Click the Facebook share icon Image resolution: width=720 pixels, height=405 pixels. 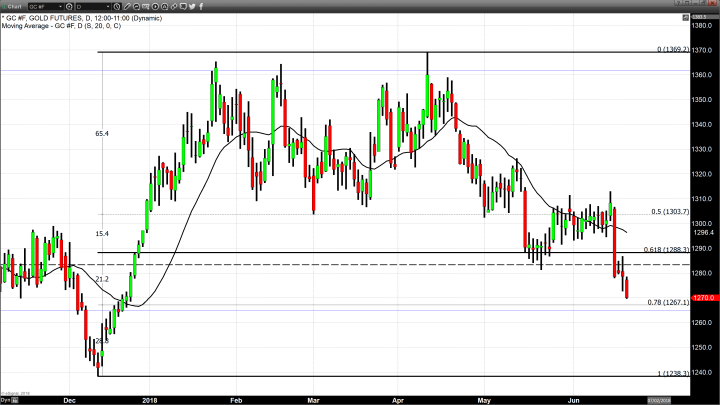(201, 6)
